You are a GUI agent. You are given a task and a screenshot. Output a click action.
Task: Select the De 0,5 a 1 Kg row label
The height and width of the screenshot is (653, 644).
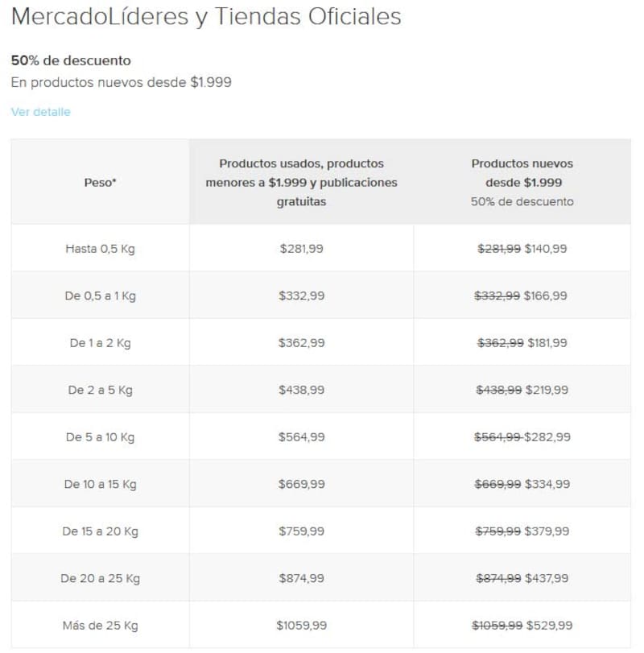(x=100, y=296)
